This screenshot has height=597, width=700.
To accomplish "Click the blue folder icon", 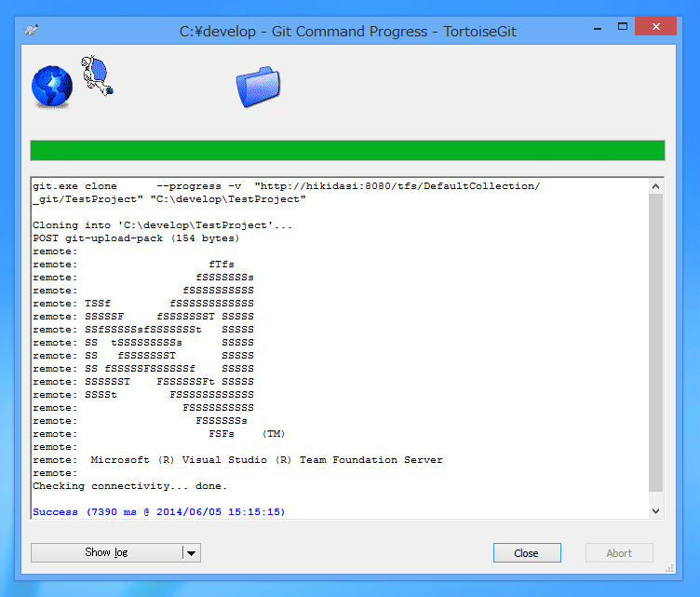I will pyautogui.click(x=258, y=87).
